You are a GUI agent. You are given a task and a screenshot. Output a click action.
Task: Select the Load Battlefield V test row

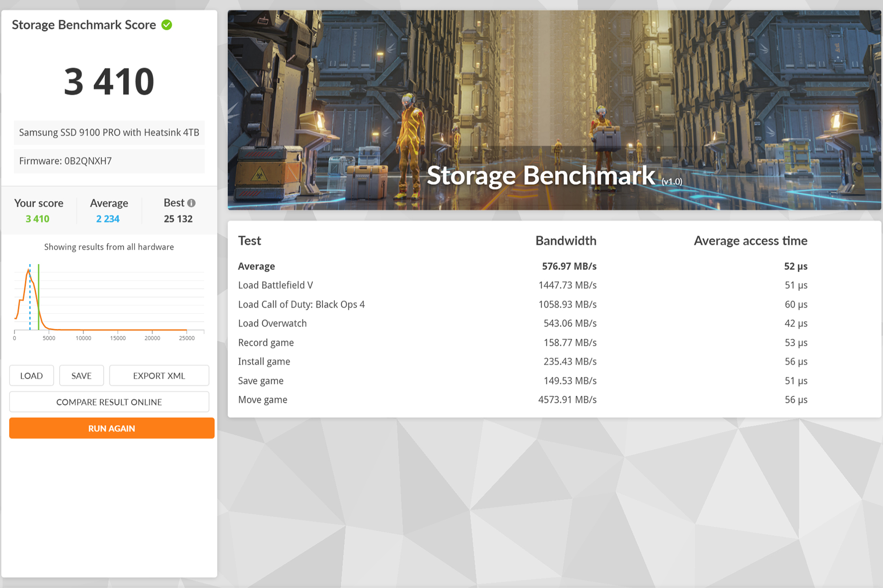point(275,285)
